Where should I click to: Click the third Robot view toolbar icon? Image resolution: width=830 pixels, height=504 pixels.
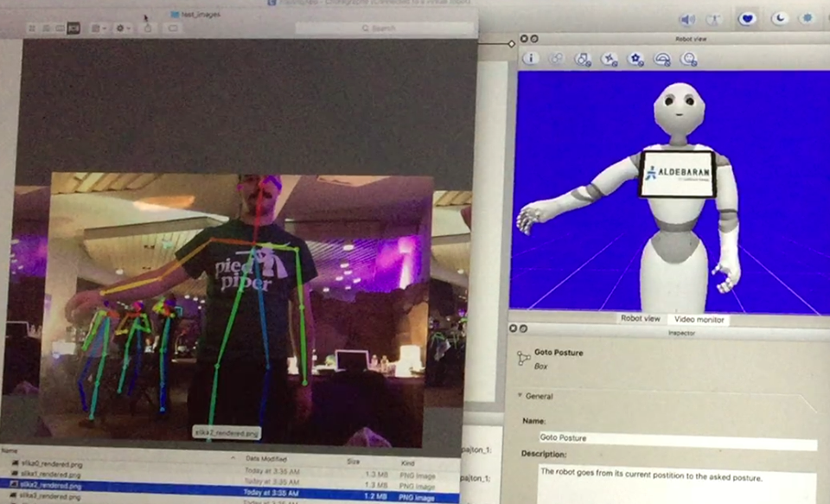[x=583, y=60]
